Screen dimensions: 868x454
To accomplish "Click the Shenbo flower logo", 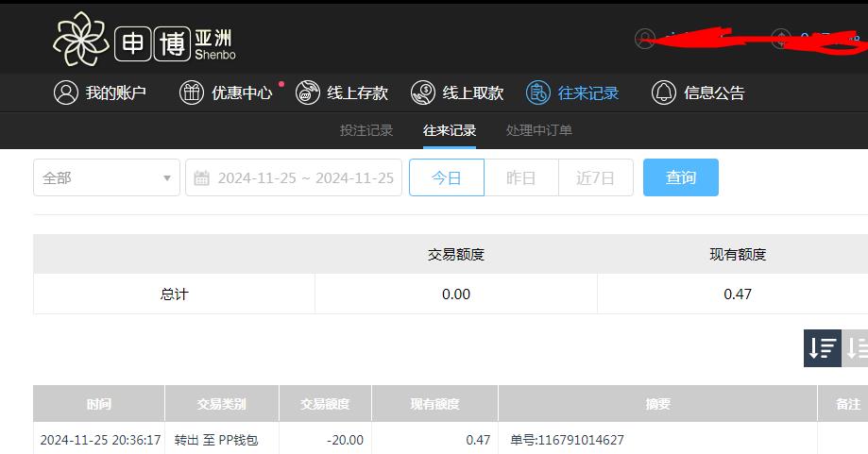I will tap(81, 39).
